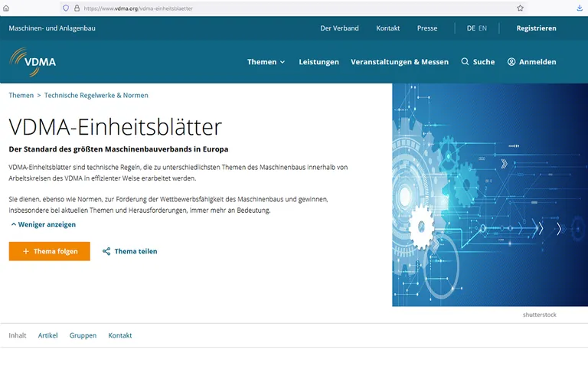Click the Registrieren link
588x392 pixels.
(x=536, y=28)
